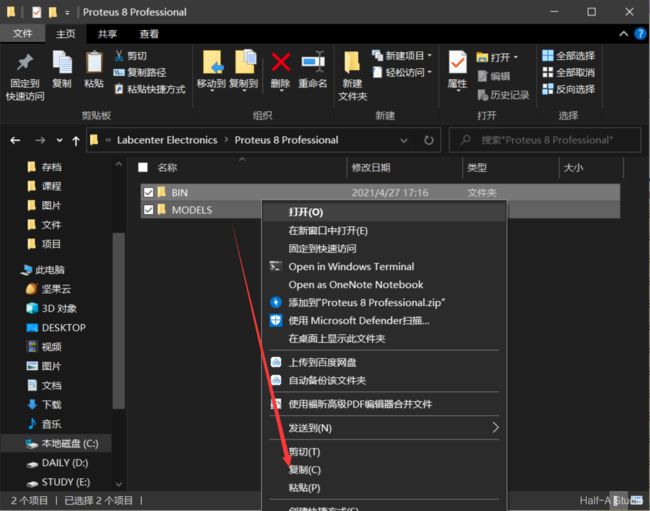
Task: Pin selection to Quick access
Action: point(25,77)
